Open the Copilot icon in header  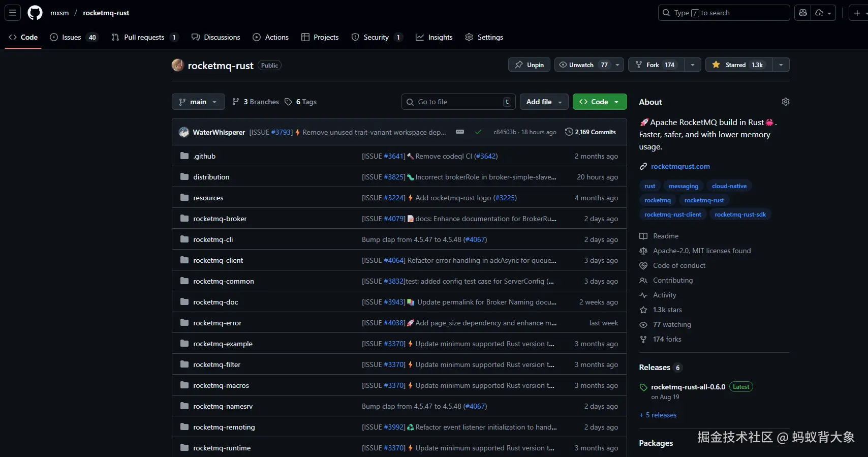point(803,13)
